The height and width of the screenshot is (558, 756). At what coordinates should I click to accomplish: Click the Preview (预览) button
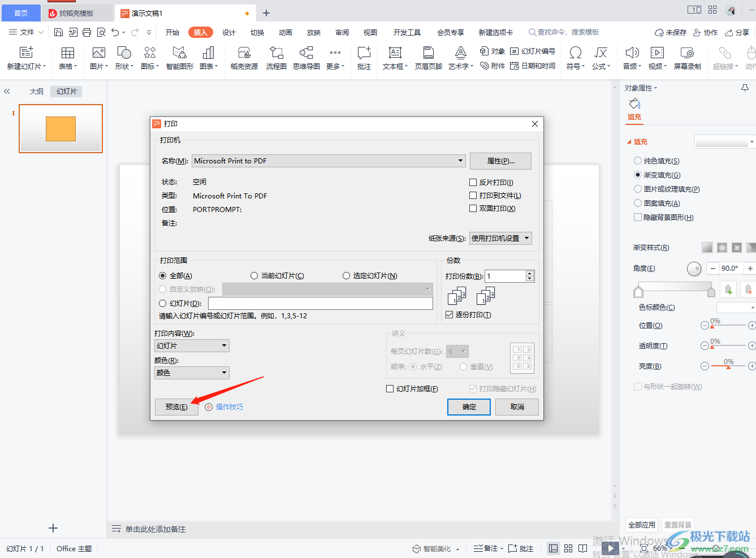tap(176, 407)
